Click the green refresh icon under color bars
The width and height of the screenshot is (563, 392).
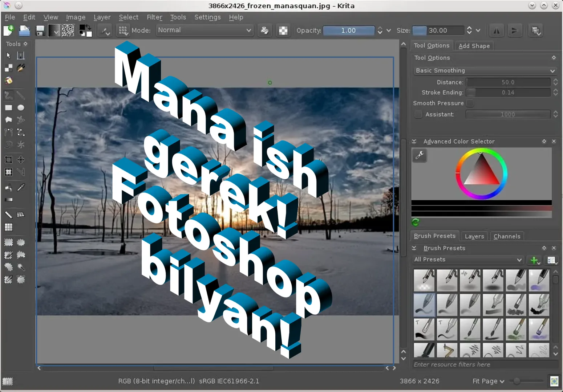point(416,222)
